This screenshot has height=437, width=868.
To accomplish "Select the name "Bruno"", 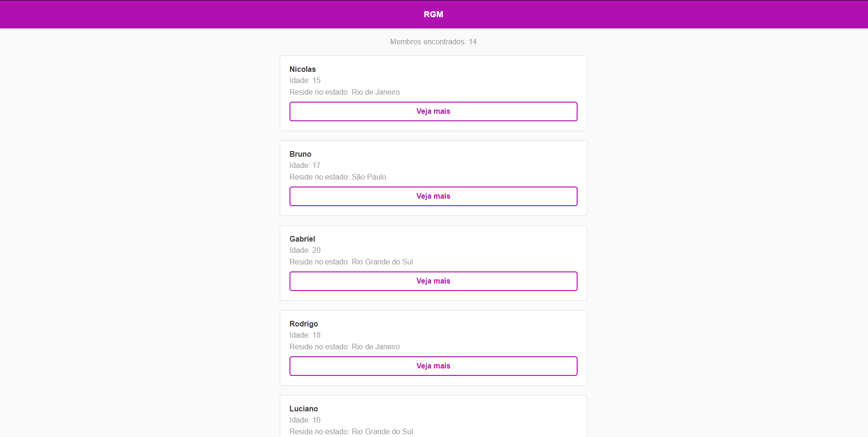I will (300, 154).
